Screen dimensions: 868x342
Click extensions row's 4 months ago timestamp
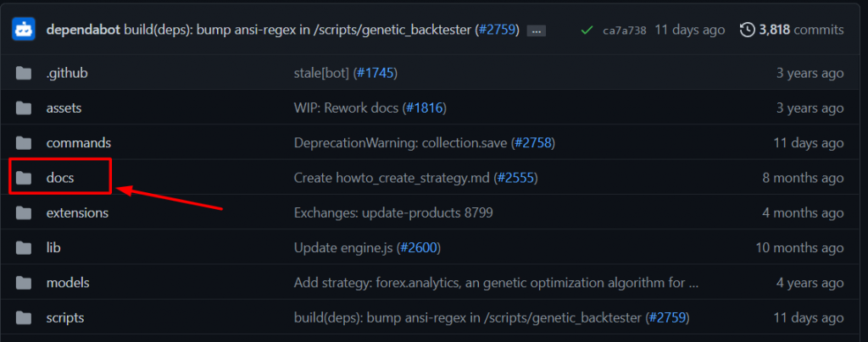click(803, 212)
